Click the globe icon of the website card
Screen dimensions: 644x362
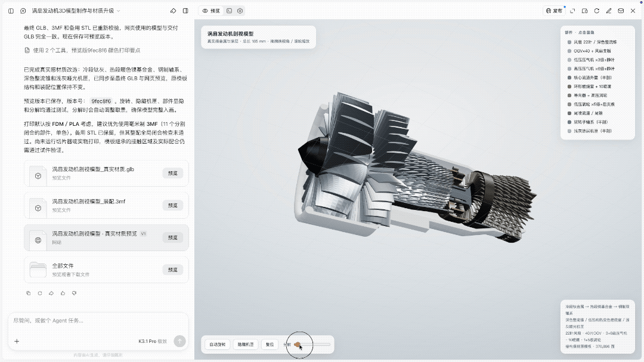pyautogui.click(x=38, y=240)
